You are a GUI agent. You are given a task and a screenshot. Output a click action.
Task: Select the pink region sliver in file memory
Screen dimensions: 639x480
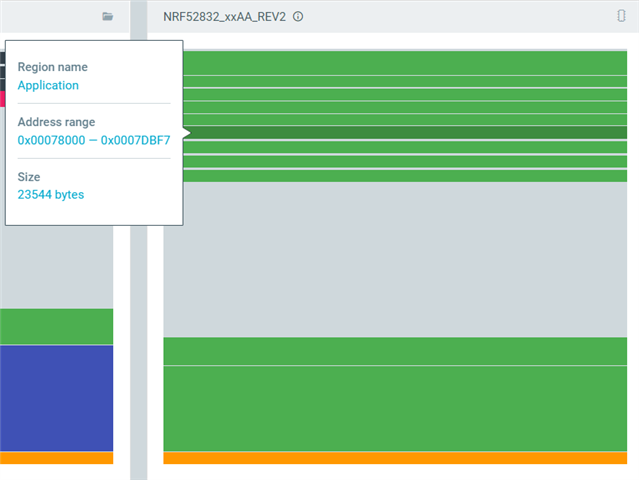(x=2, y=99)
